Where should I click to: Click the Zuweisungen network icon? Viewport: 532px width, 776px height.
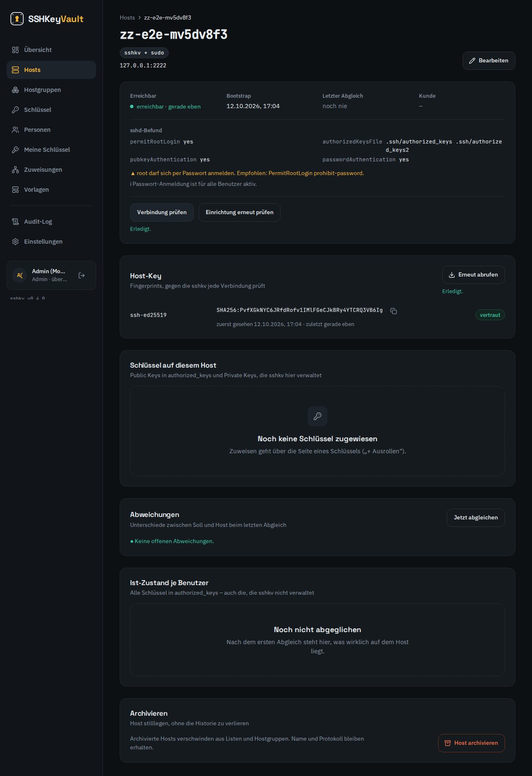tap(15, 170)
